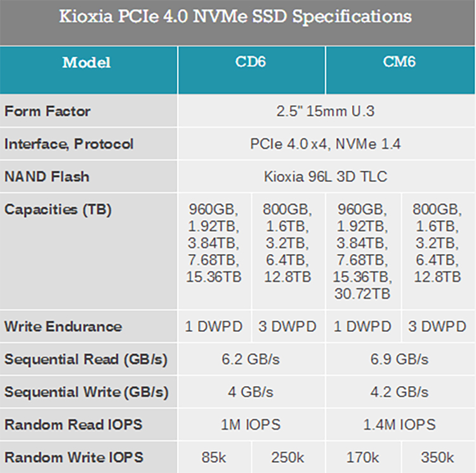Select the Capacities (TB) row label
This screenshot has height=473, width=476.
click(58, 210)
